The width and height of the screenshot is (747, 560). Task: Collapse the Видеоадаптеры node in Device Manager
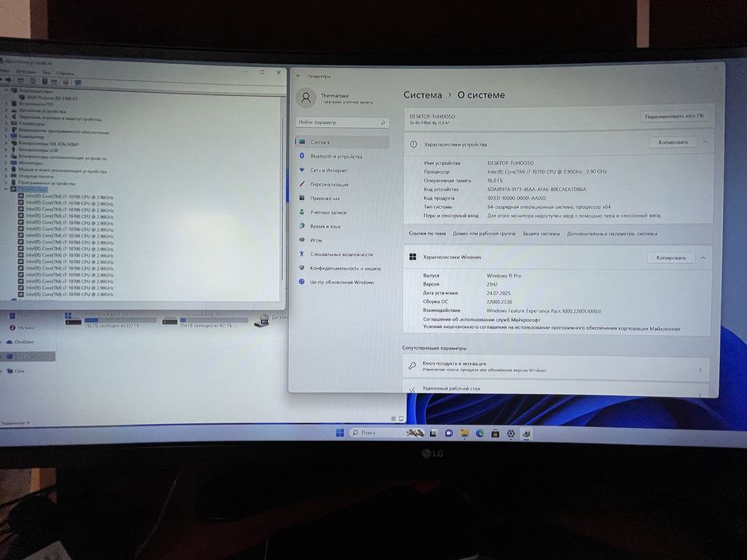tap(6, 90)
